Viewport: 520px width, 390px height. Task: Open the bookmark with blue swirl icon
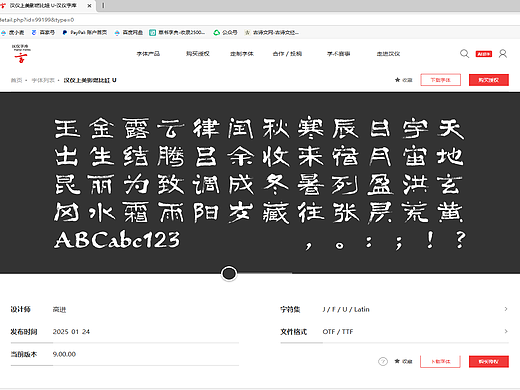pos(43,32)
